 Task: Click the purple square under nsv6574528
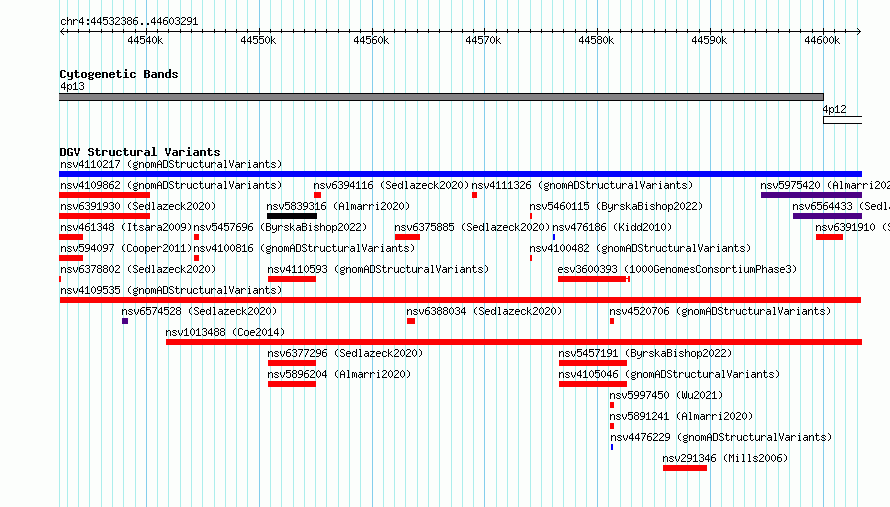pos(125,321)
